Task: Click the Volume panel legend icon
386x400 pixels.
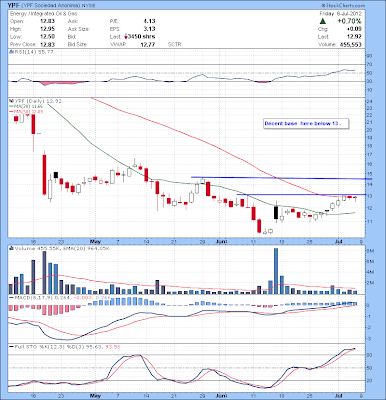Action: (x=11, y=249)
